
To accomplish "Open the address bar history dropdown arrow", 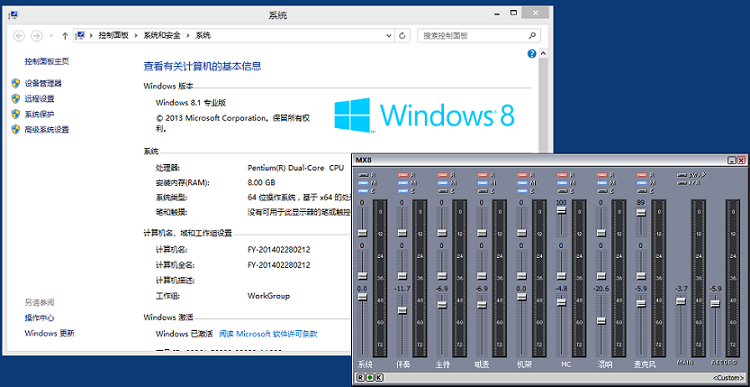I will point(389,35).
